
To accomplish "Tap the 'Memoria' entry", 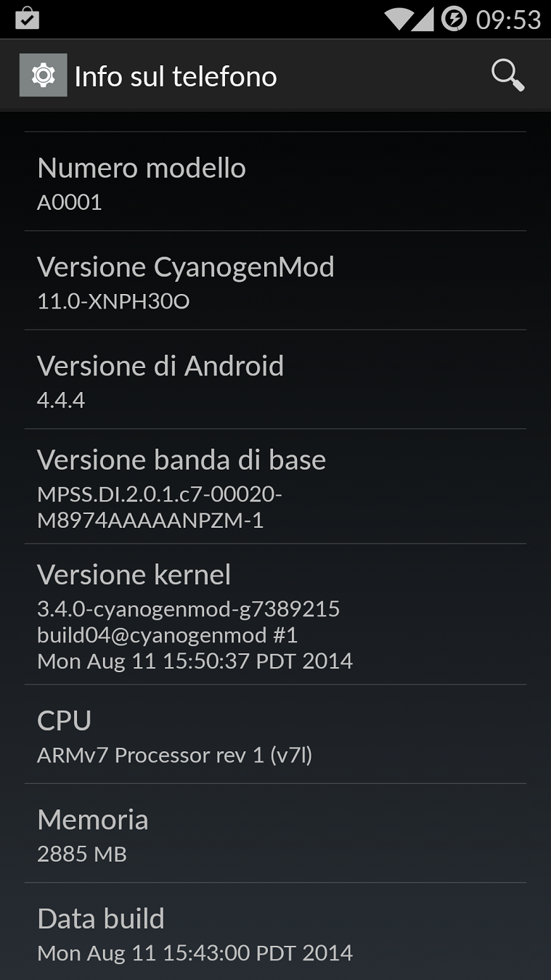I will pyautogui.click(x=275, y=833).
